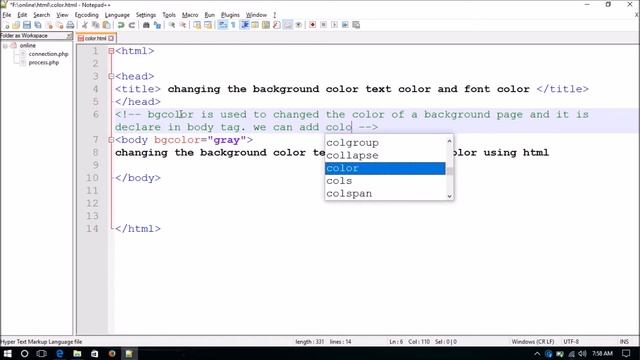Select process.php in the workspace tree
The width and height of the screenshot is (640, 360).
[44, 62]
